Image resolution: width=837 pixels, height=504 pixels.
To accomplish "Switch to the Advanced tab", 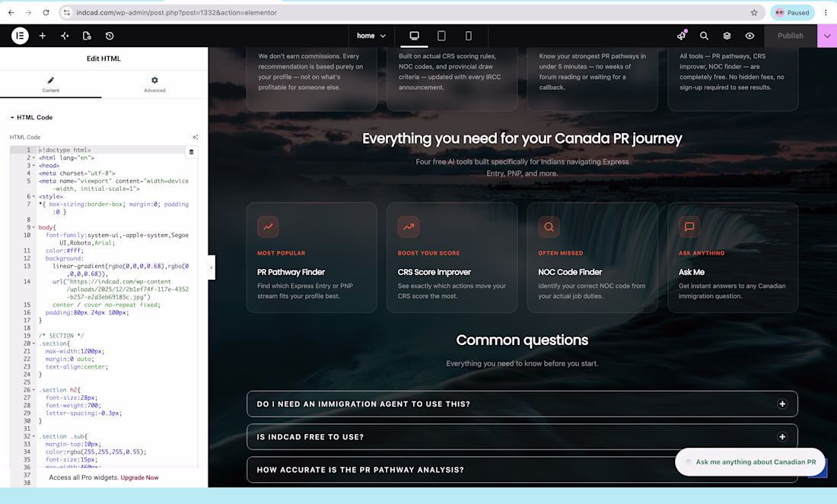I will [154, 84].
